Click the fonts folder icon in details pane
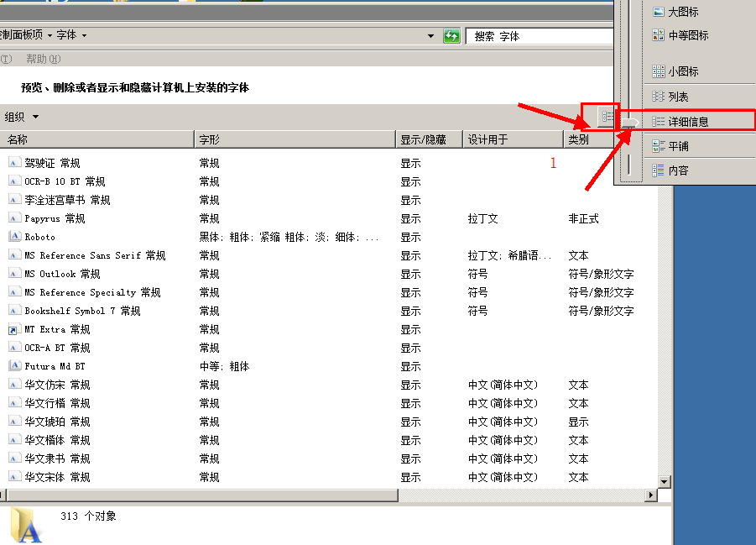This screenshot has width=756, height=545. [25, 525]
